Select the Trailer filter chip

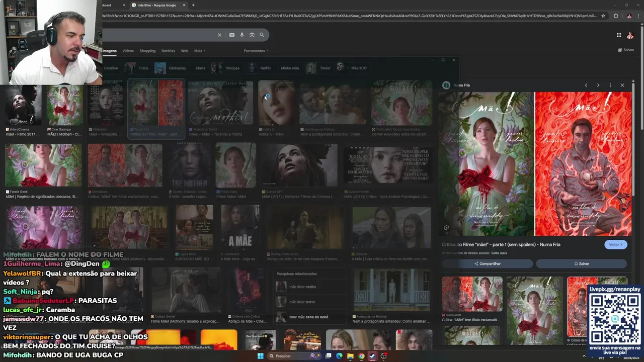click(x=319, y=68)
